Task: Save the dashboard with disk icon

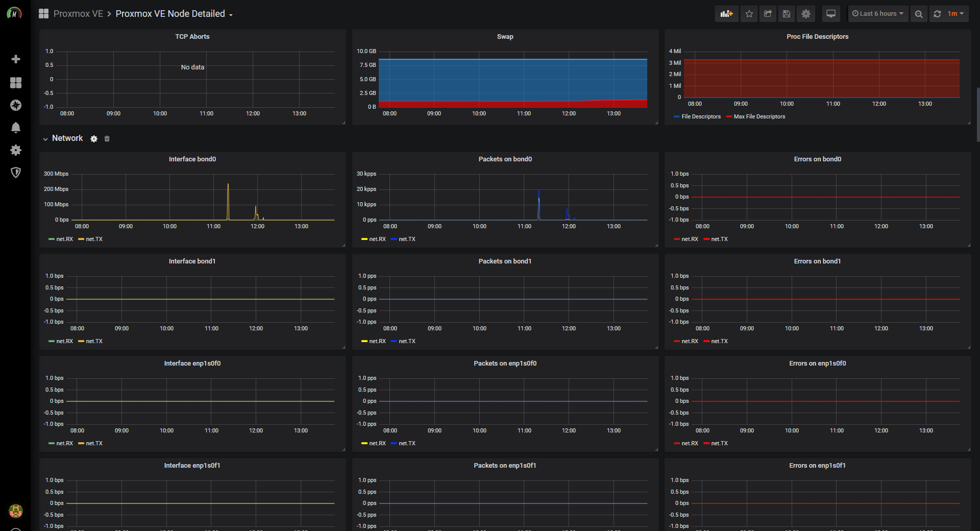Action: pos(787,14)
